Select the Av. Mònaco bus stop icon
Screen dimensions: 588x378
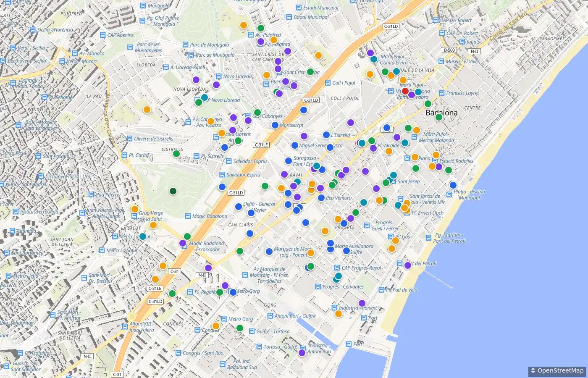pos(76,54)
